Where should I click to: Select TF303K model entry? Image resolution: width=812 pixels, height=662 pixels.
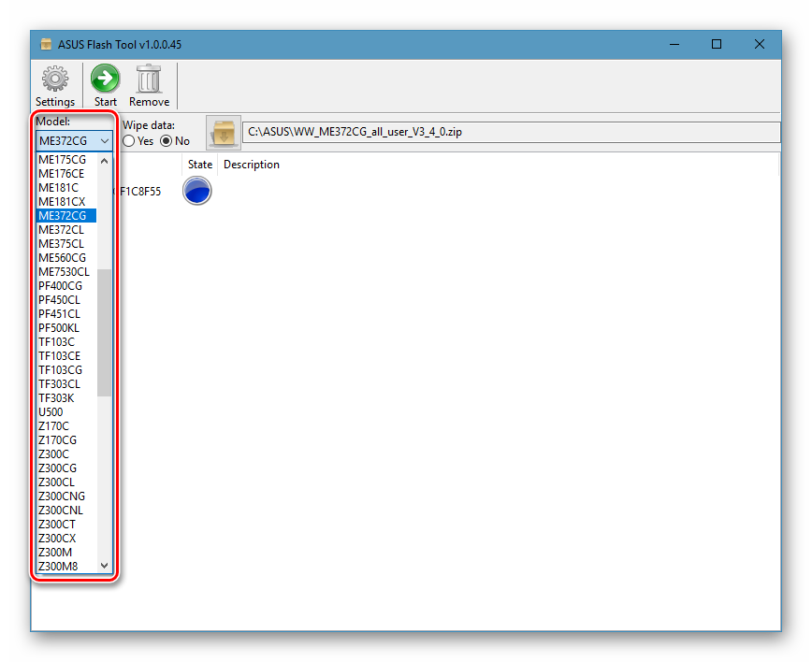66,397
